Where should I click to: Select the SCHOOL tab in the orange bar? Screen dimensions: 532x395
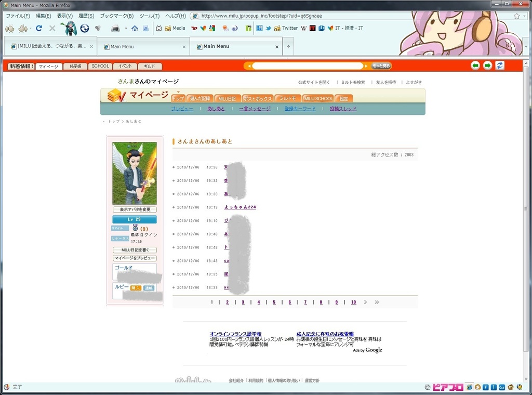coord(100,66)
